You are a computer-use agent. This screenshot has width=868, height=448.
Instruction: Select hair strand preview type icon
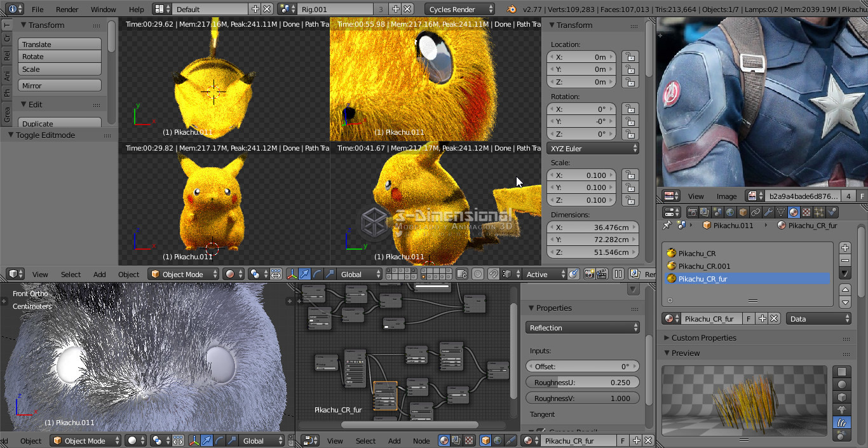pyautogui.click(x=842, y=423)
